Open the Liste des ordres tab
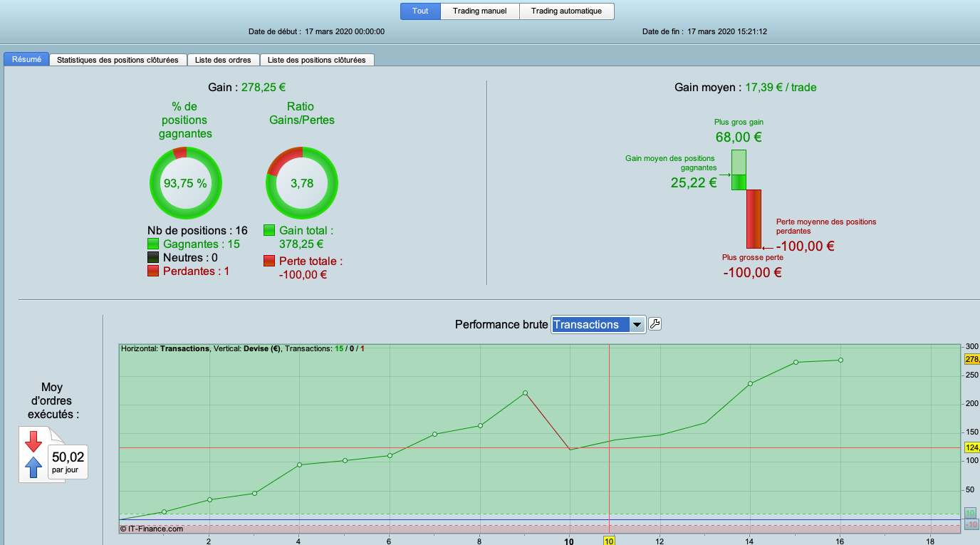Viewport: 980px width, 545px height. (x=223, y=60)
